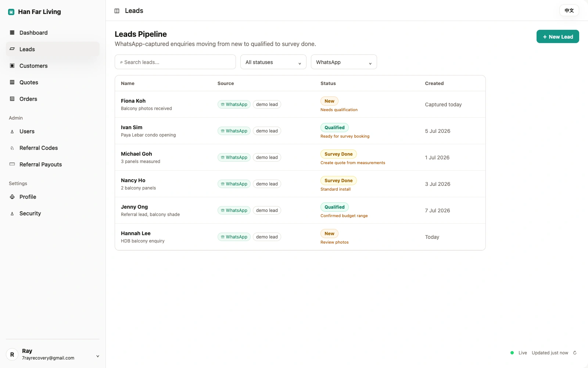Click Ray's avatar circle
Image resolution: width=588 pixels, height=368 pixels.
[12, 354]
